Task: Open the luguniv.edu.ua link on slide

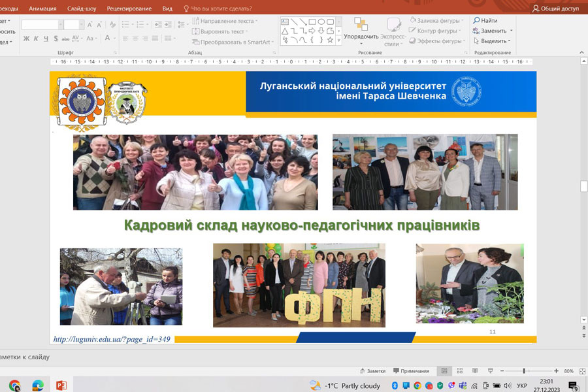Action: coord(111,339)
